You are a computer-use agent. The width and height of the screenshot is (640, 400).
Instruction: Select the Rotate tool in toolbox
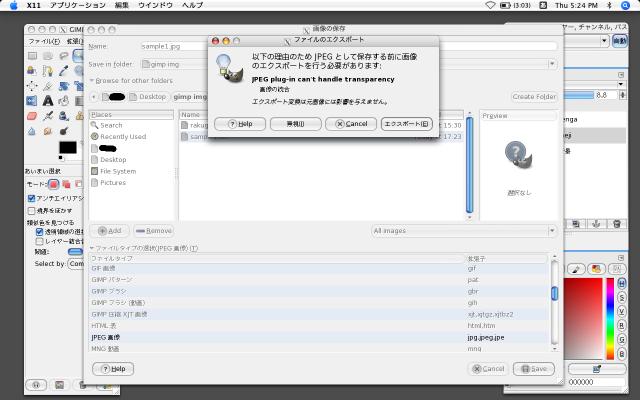64,86
